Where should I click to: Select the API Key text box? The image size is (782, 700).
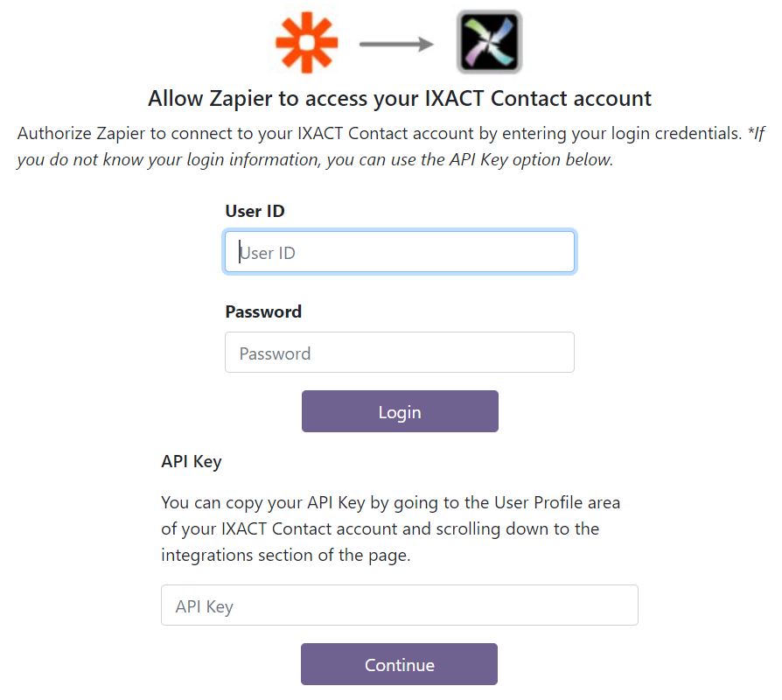(x=400, y=605)
